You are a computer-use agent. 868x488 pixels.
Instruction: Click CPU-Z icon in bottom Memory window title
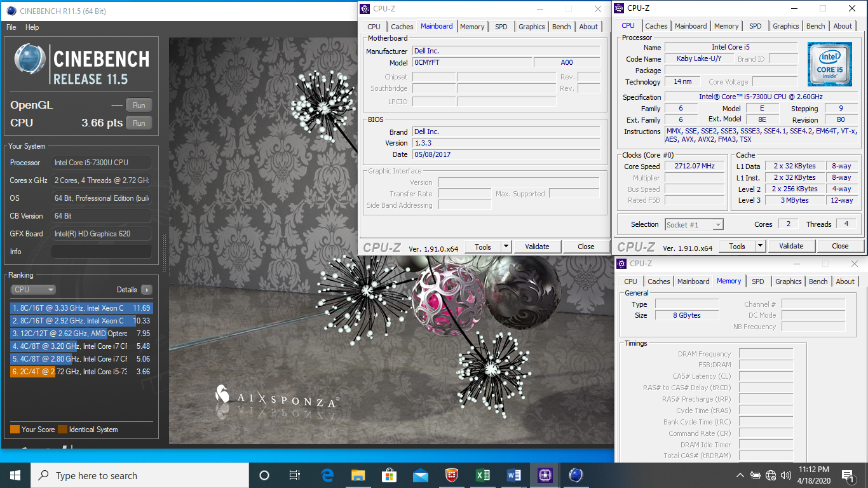pos(621,264)
